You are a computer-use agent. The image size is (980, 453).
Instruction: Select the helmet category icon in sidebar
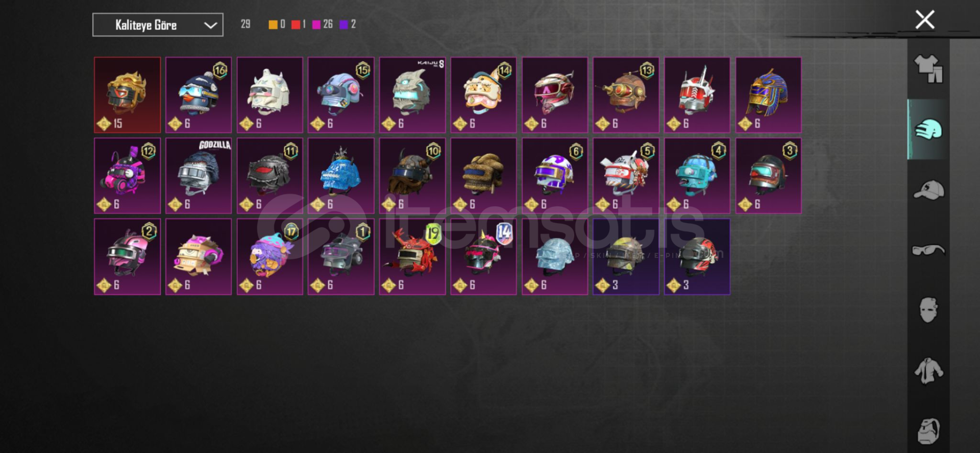pos(928,129)
